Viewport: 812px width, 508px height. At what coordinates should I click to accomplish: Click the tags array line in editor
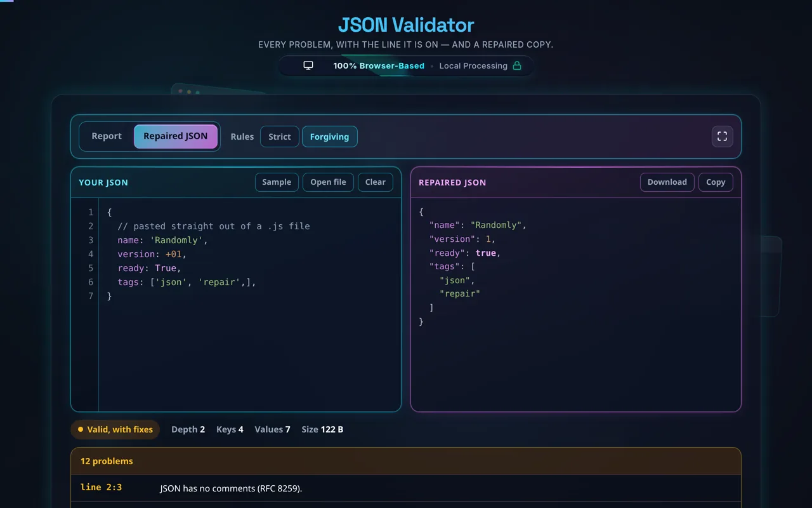[x=187, y=282]
